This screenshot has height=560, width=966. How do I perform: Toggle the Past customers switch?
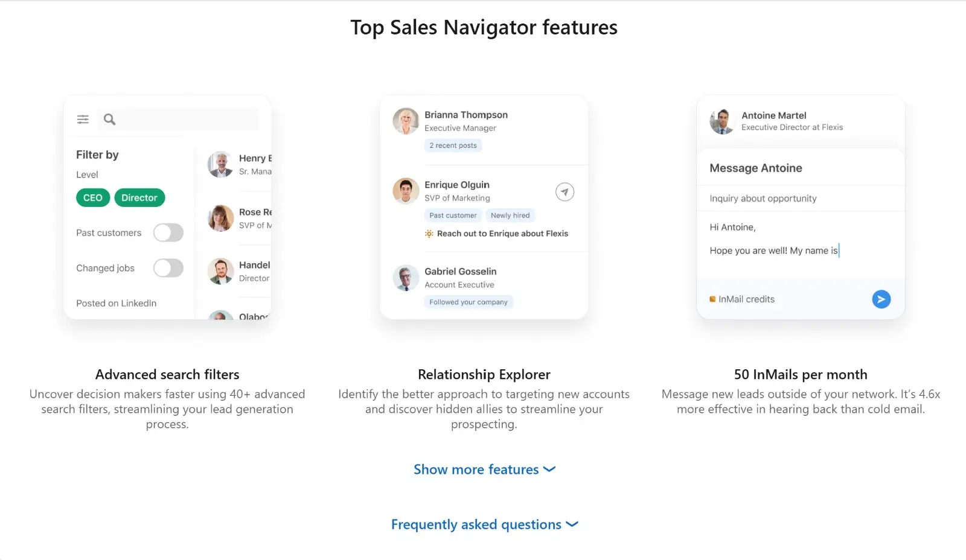(168, 233)
